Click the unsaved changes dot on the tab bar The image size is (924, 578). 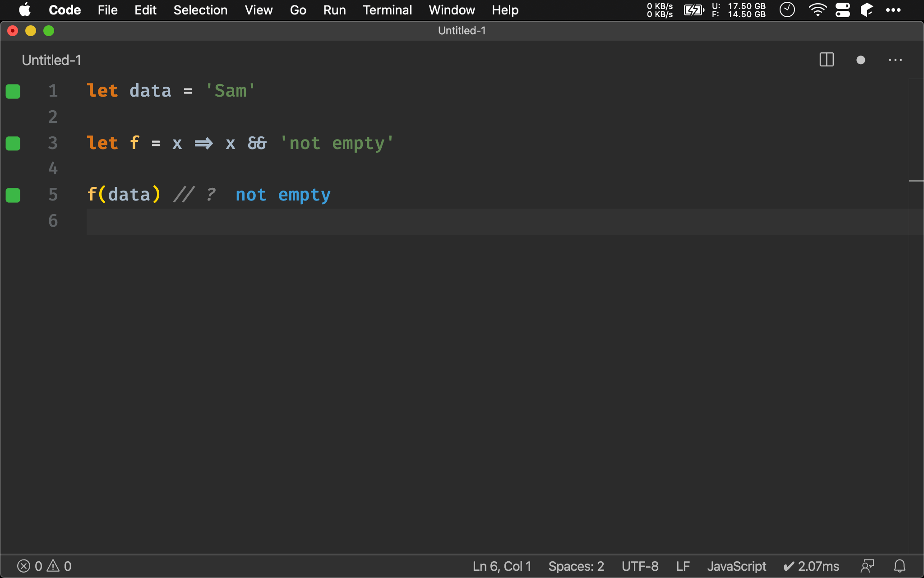860,60
